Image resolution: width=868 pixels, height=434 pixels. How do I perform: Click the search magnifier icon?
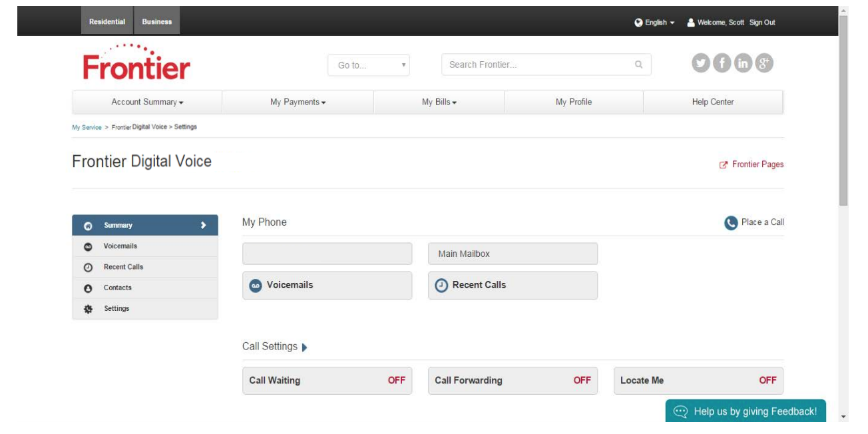coord(638,65)
